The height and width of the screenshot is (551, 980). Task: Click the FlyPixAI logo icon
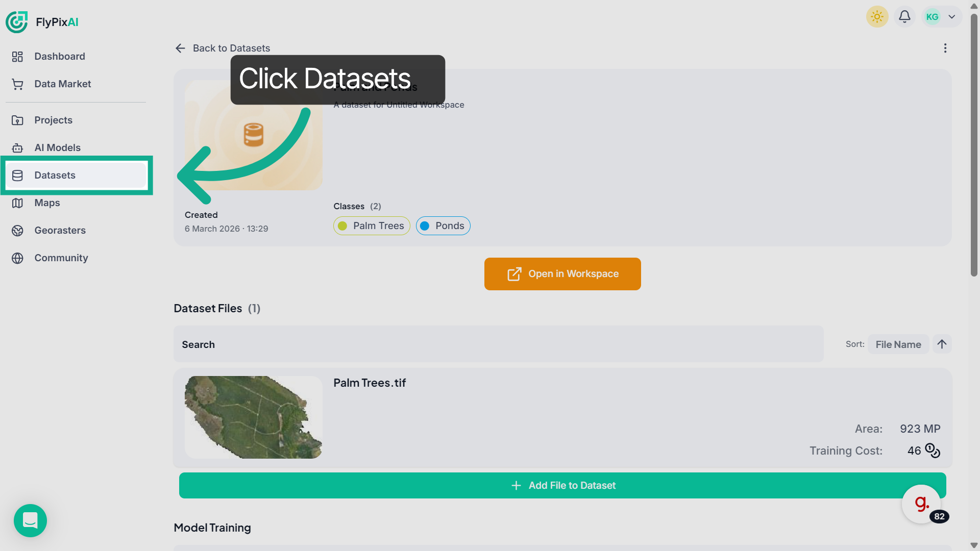pyautogui.click(x=17, y=22)
